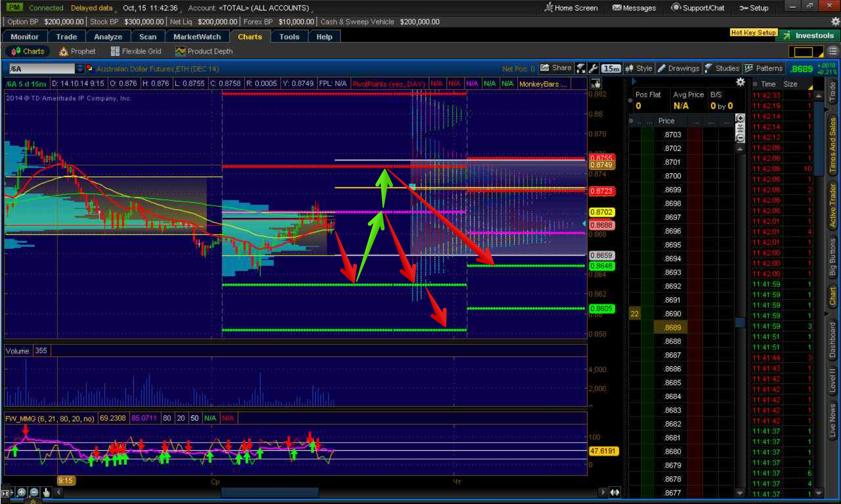Open the Patterns menu

pyautogui.click(x=763, y=68)
